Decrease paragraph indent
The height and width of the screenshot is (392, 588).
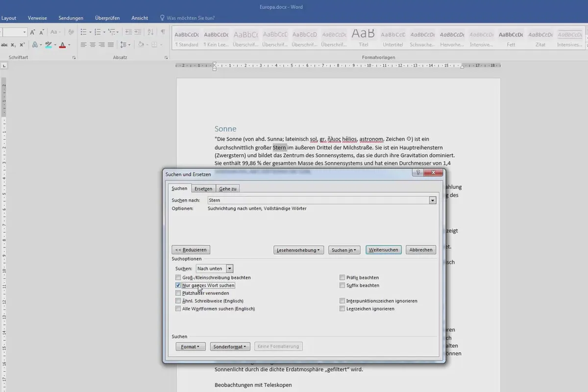(128, 32)
